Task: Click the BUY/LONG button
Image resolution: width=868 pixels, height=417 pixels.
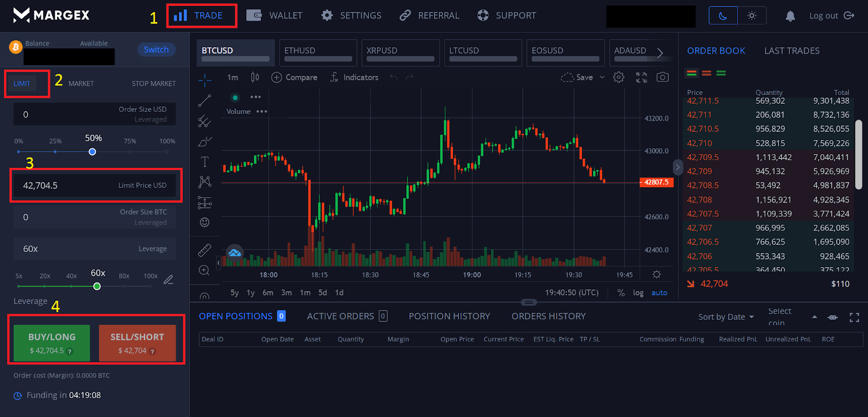Action: click(52, 343)
